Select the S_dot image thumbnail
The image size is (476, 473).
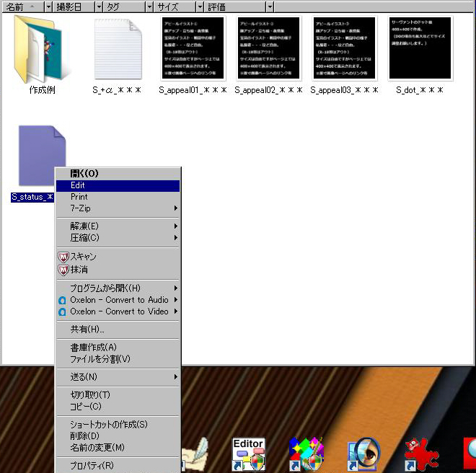(420, 48)
